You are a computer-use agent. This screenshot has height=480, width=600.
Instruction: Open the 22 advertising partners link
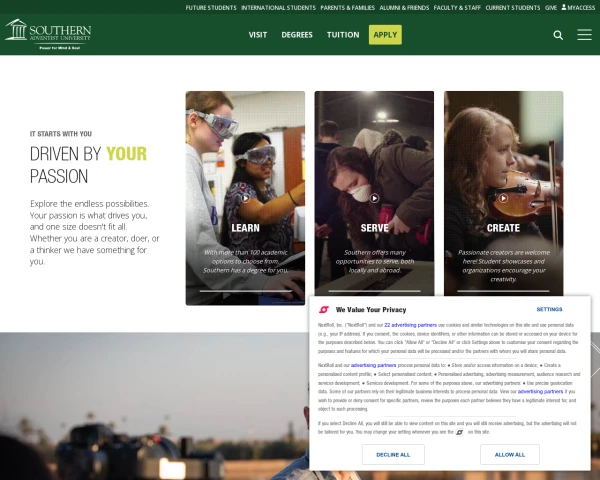410,325
